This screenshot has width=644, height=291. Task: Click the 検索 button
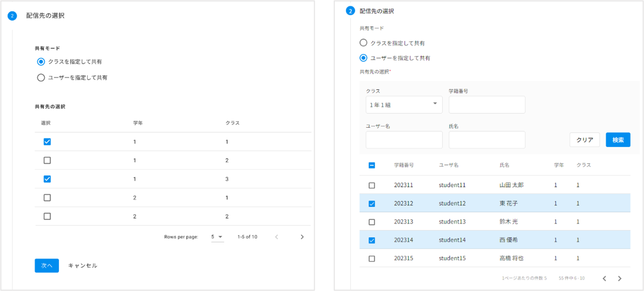pyautogui.click(x=618, y=140)
